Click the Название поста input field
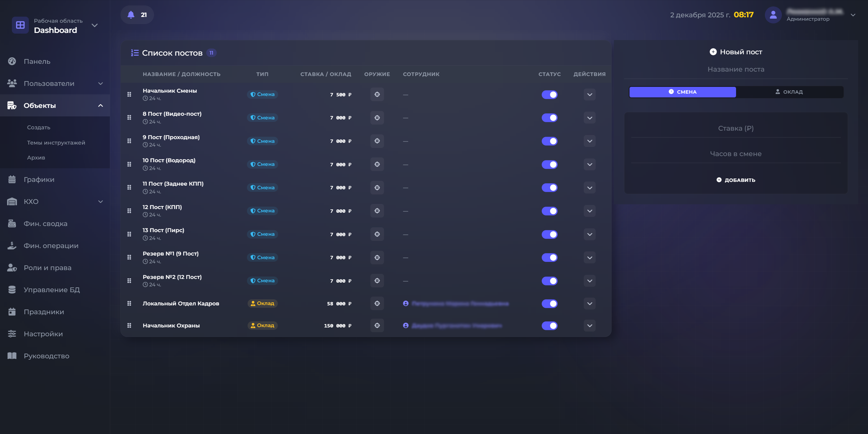The height and width of the screenshot is (434, 868). point(735,70)
